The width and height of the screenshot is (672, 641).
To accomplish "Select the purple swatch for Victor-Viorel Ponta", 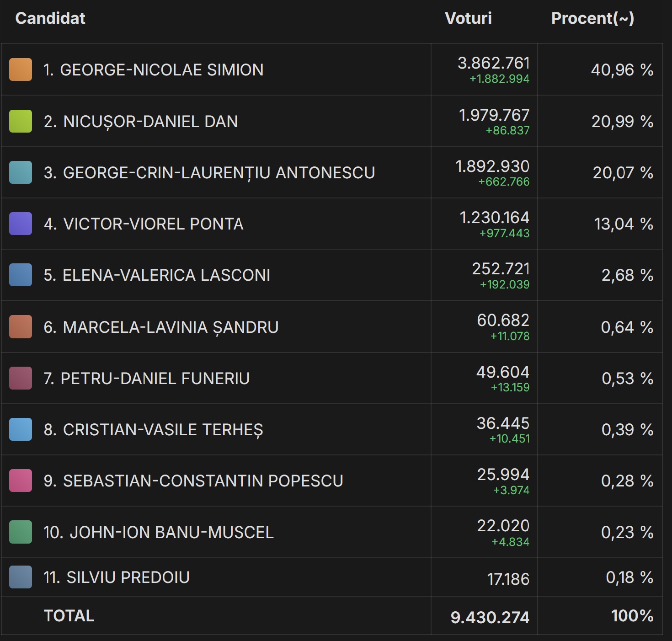I will pyautogui.click(x=21, y=224).
